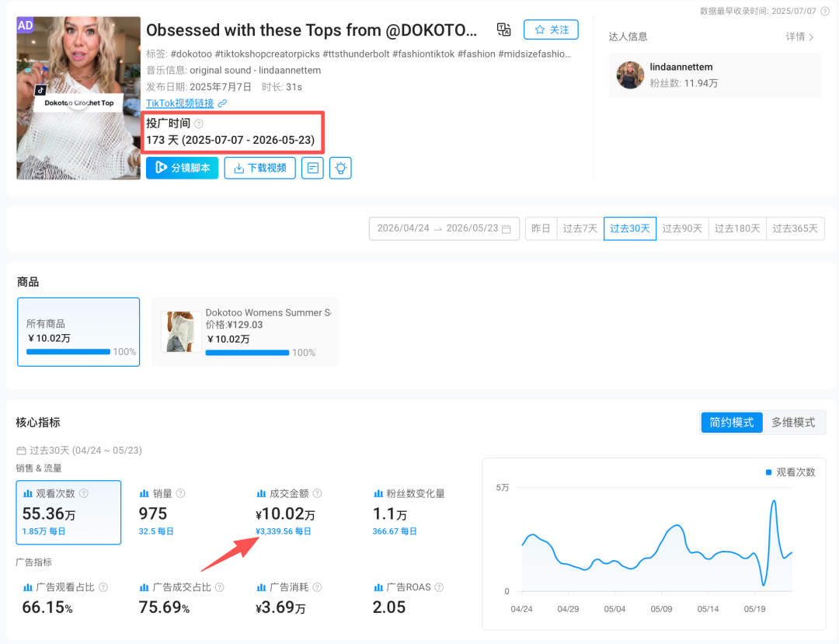Click help icon next to 观看次数
Screen dimensions: 839x644
(84, 494)
